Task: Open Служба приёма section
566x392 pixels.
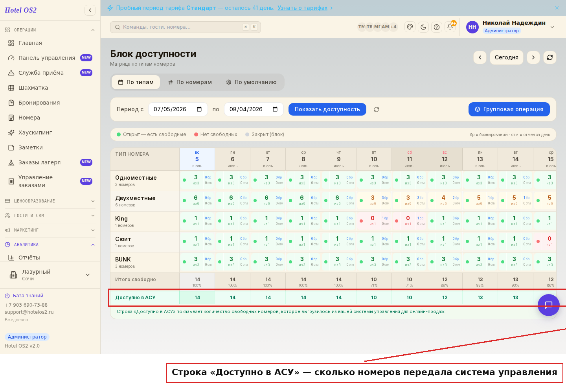Action: (50, 73)
